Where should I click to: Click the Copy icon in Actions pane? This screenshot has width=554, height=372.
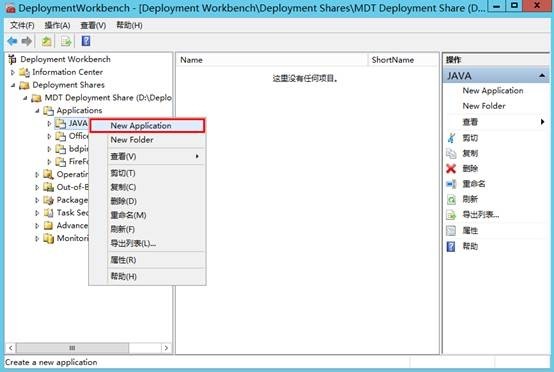click(451, 153)
